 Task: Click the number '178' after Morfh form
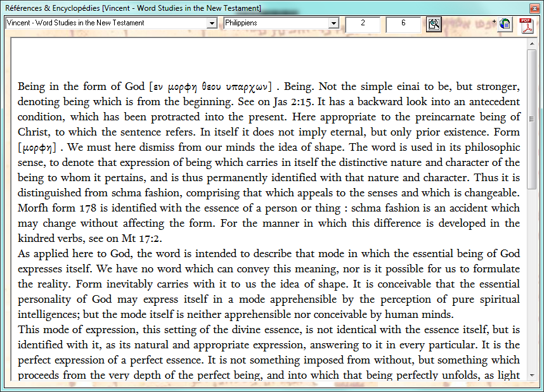87,208
